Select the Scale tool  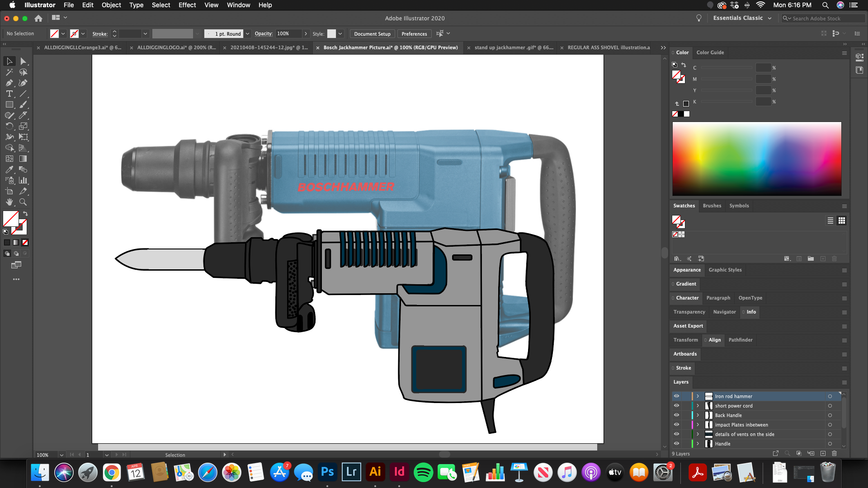click(x=23, y=127)
